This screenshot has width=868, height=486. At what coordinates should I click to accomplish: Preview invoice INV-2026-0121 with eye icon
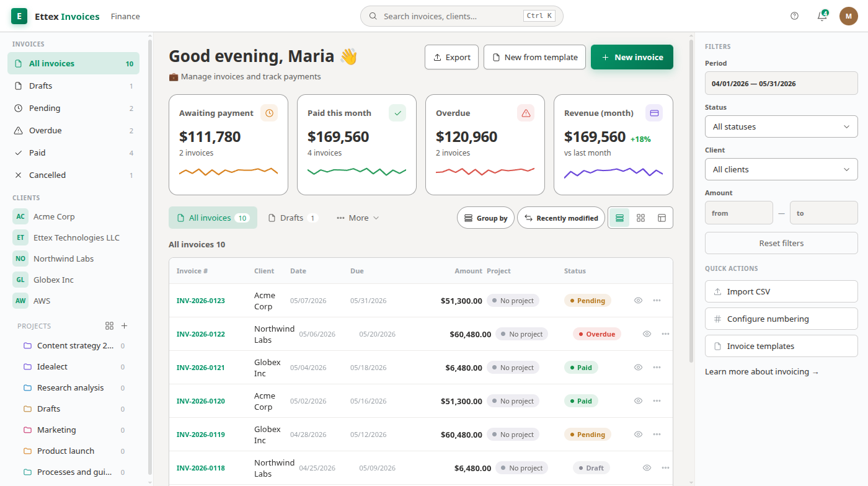(638, 368)
